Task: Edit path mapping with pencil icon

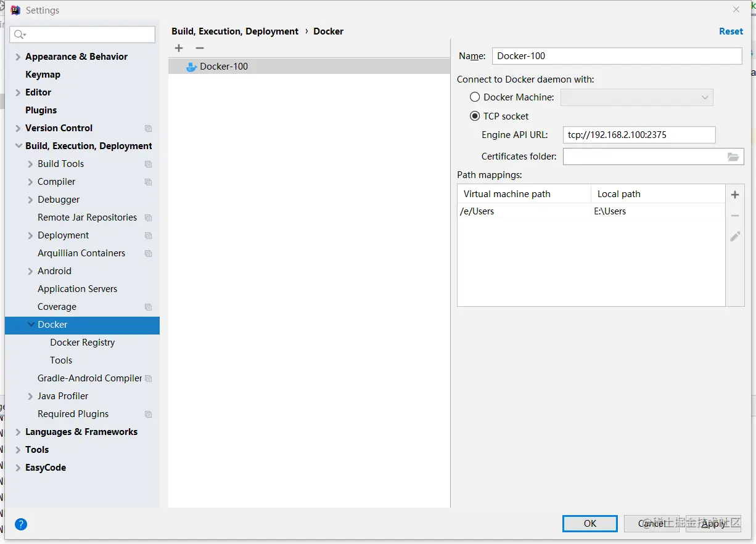Action: (x=735, y=236)
